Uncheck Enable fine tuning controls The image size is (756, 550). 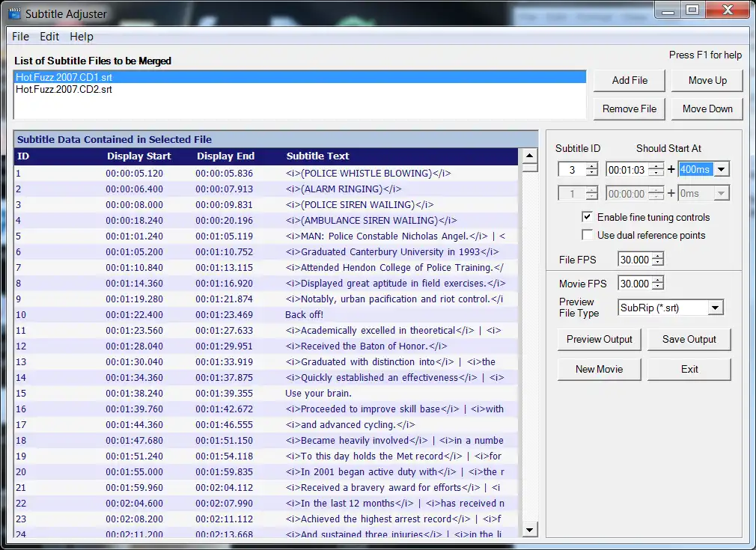coord(587,217)
